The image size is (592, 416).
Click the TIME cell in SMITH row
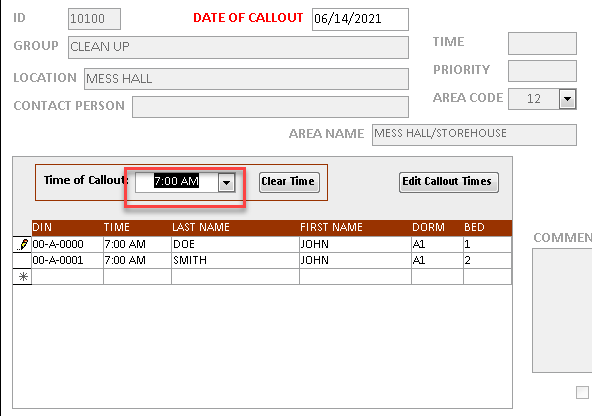[137, 260]
